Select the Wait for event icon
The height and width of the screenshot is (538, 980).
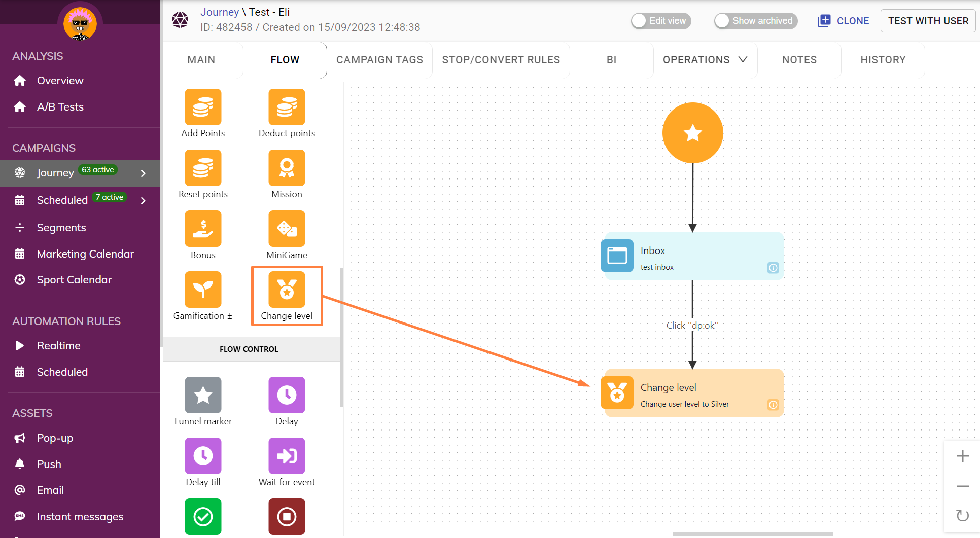287,456
